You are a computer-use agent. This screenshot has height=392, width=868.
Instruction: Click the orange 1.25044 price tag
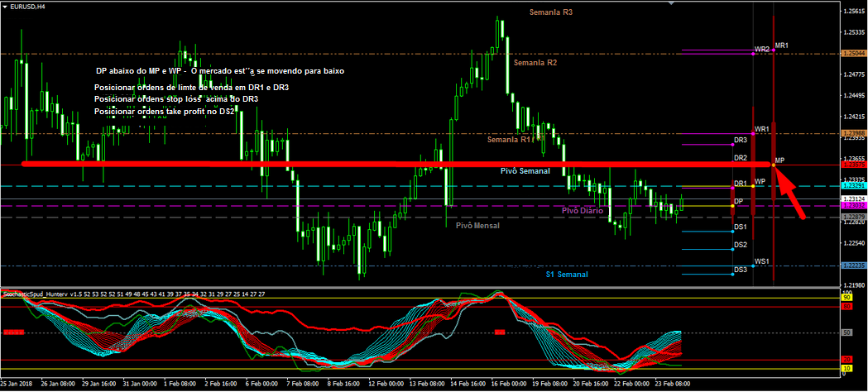(x=853, y=54)
